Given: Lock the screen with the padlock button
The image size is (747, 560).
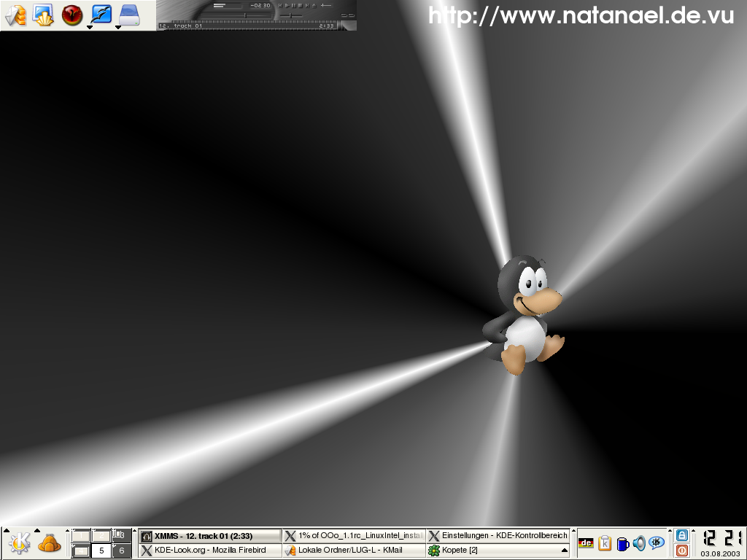Looking at the screenshot, I should coord(682,535).
